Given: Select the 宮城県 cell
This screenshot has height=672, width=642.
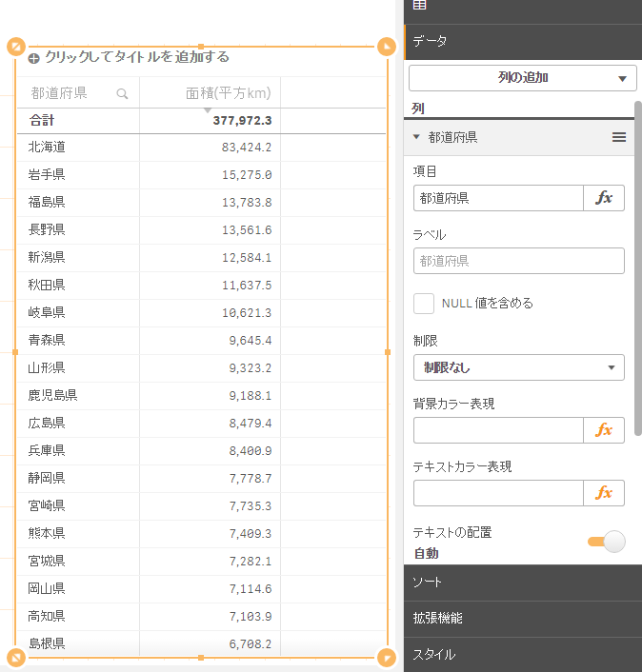Looking at the screenshot, I should click(78, 561).
